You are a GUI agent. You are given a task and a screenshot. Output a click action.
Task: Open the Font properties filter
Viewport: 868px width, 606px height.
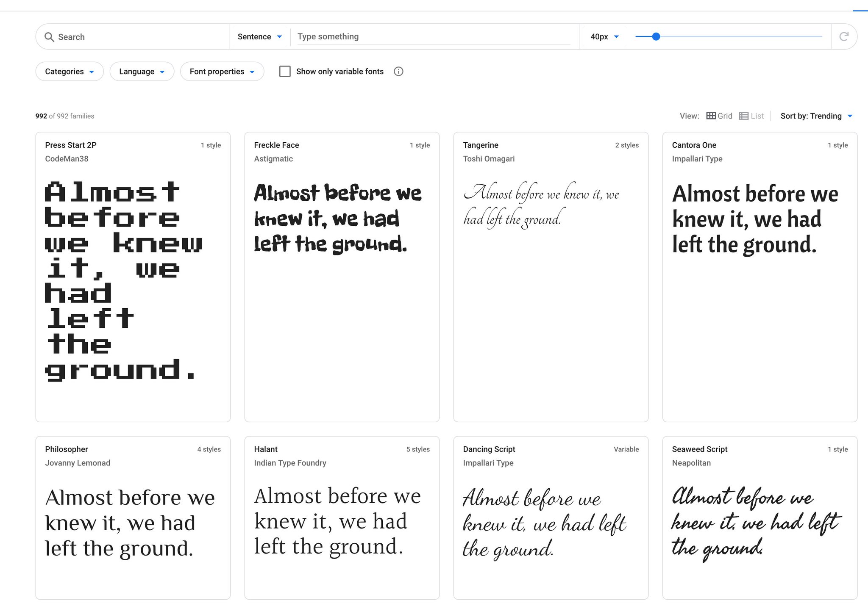click(x=222, y=72)
